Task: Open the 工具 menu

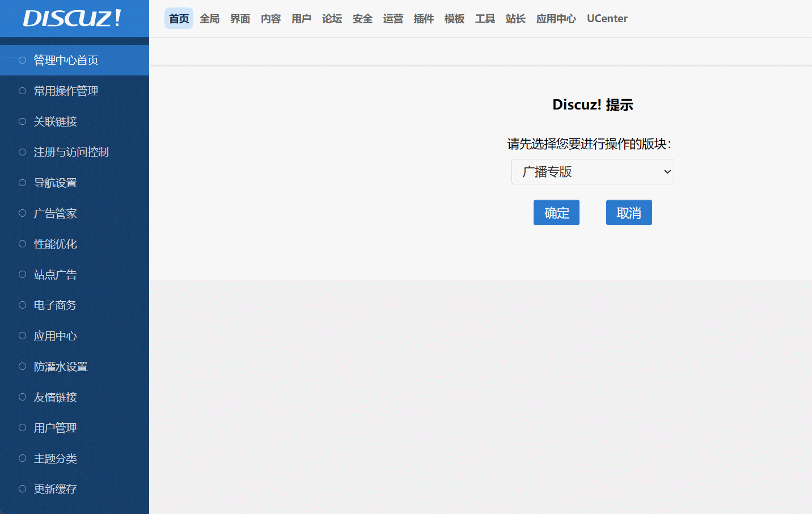Action: point(485,19)
